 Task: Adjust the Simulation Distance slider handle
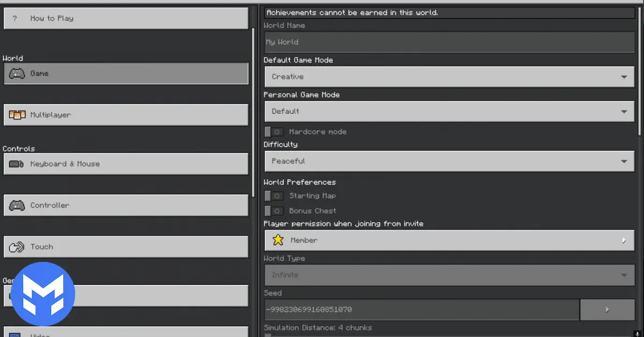268,335
